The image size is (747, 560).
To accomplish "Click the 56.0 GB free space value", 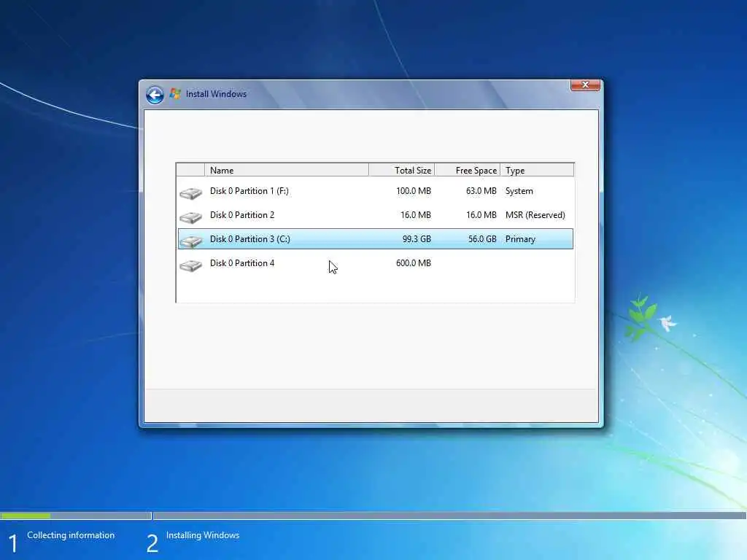I will (482, 239).
